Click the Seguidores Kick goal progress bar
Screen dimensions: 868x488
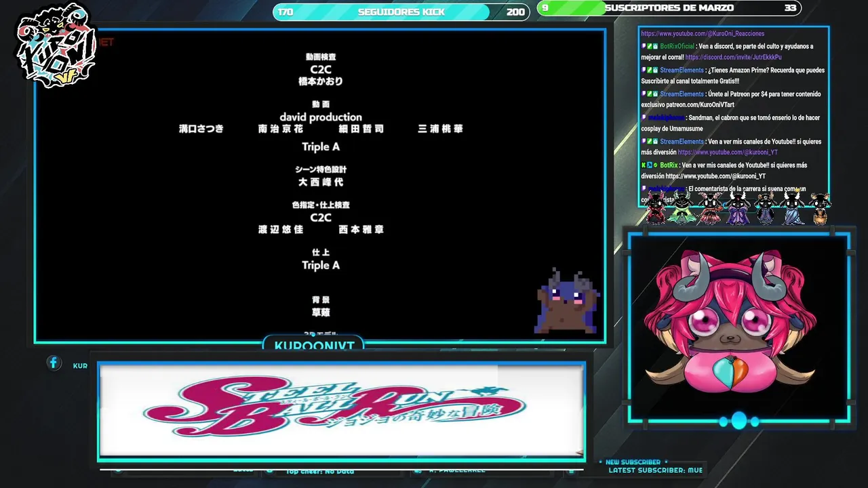pyautogui.click(x=401, y=12)
